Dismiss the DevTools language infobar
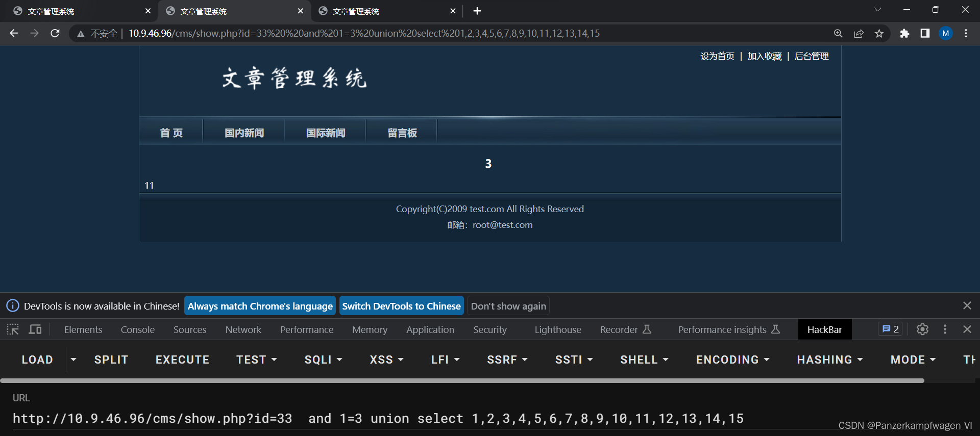The width and height of the screenshot is (980, 436). pos(967,305)
